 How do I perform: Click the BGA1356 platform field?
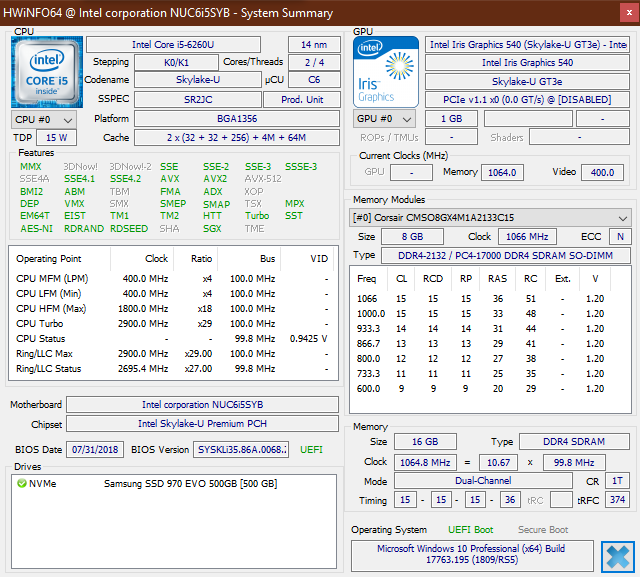pyautogui.click(x=237, y=119)
